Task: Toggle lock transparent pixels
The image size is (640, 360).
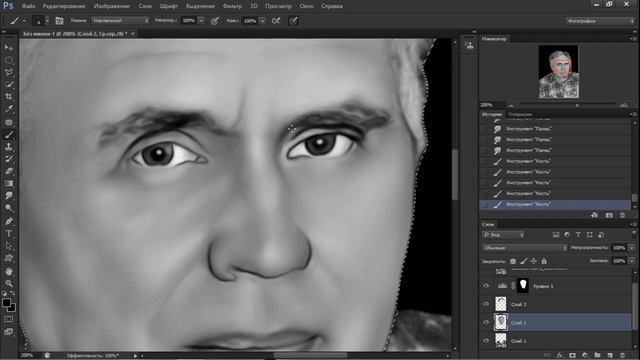Action: click(513, 261)
